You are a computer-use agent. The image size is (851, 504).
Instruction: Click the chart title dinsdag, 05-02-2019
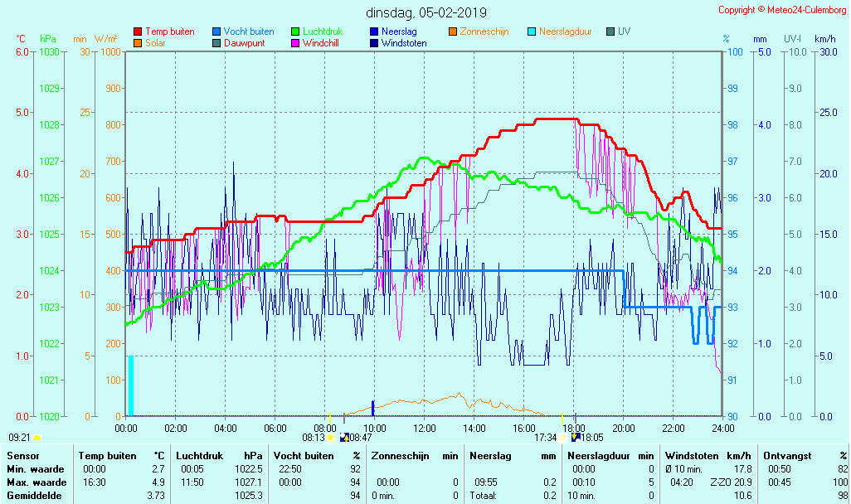point(426,12)
